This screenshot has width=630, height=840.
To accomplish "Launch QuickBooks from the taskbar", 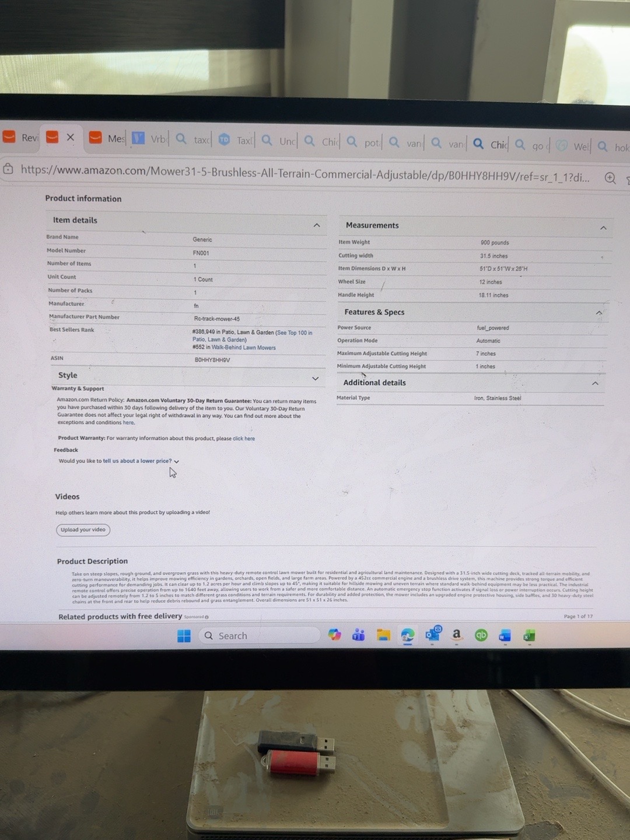I will [481, 635].
